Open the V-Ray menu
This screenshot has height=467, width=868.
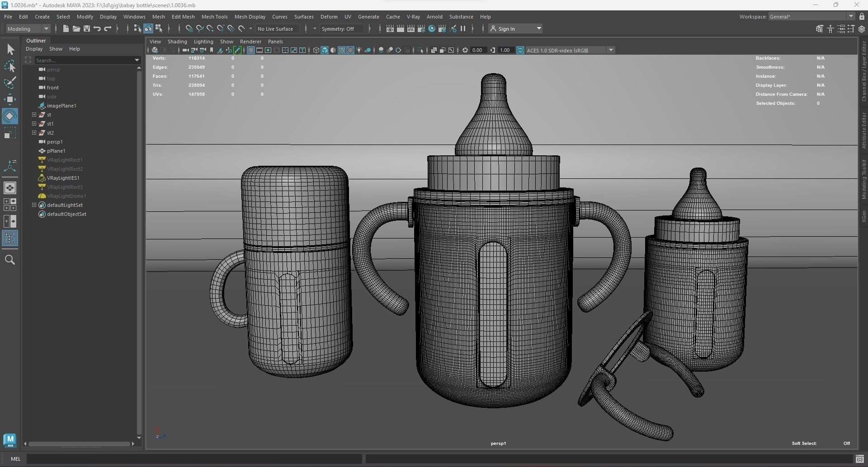pyautogui.click(x=413, y=17)
